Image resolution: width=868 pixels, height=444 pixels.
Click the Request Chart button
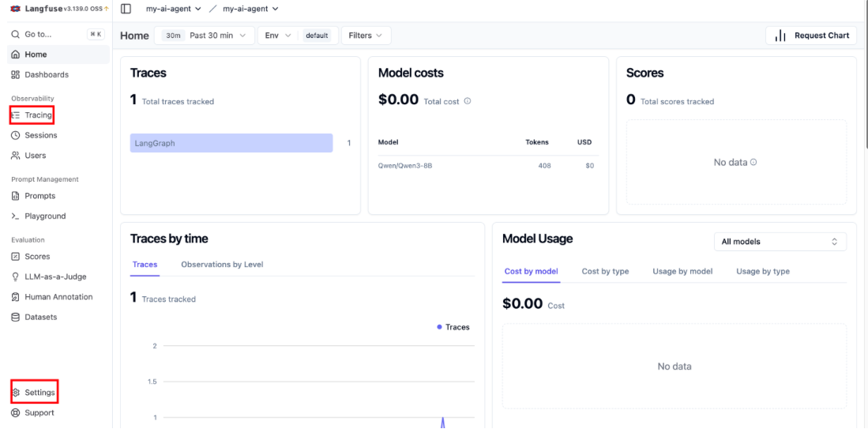[x=811, y=36]
